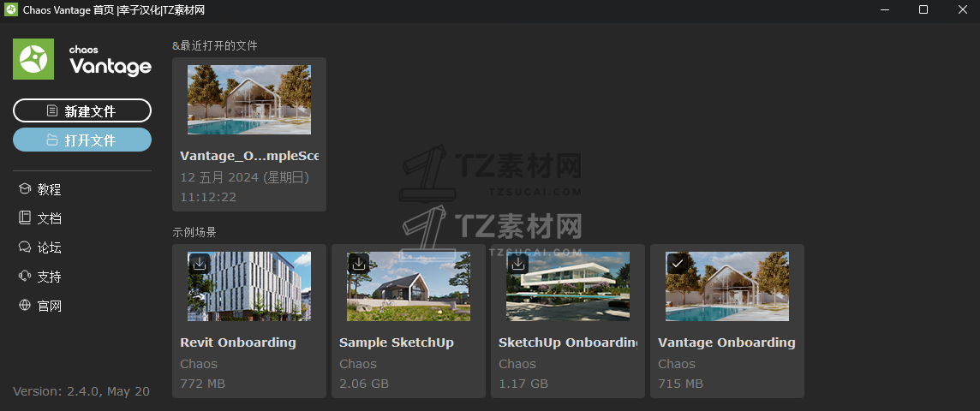The width and height of the screenshot is (980, 411).
Task: Create a new file with 新建文件 button
Action: (x=82, y=110)
